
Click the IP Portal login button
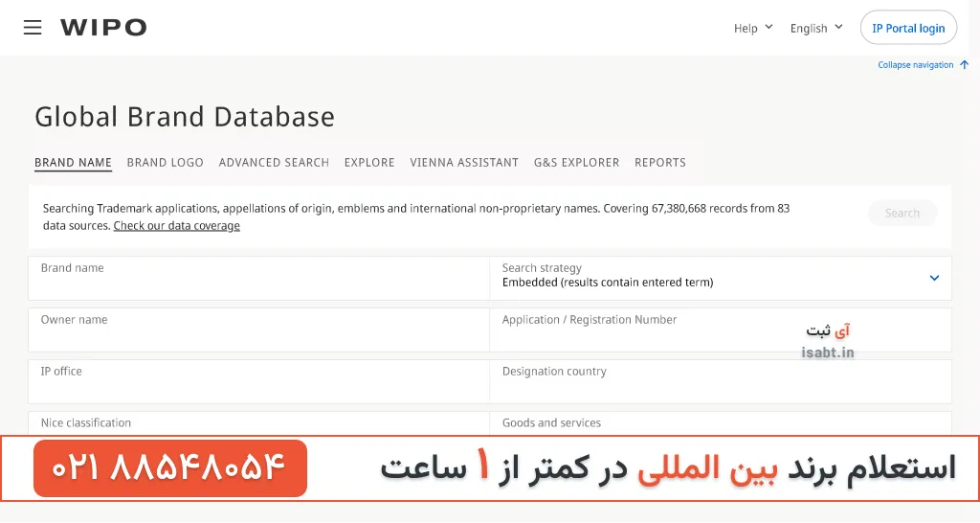pyautogui.click(x=908, y=28)
